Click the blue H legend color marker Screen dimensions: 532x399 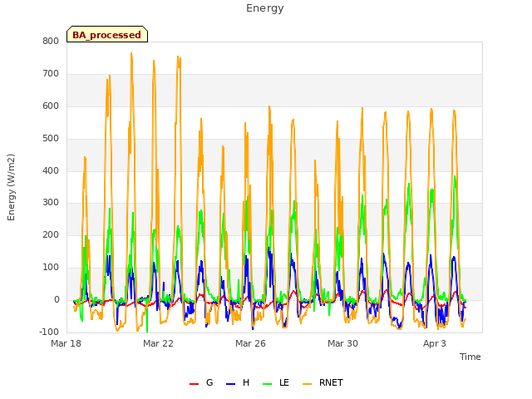[230, 384]
